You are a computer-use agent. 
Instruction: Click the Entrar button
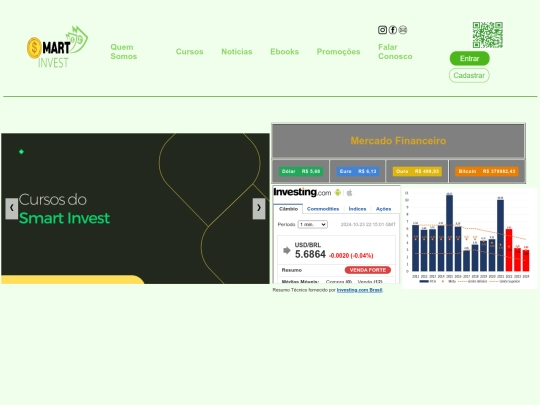click(x=469, y=59)
